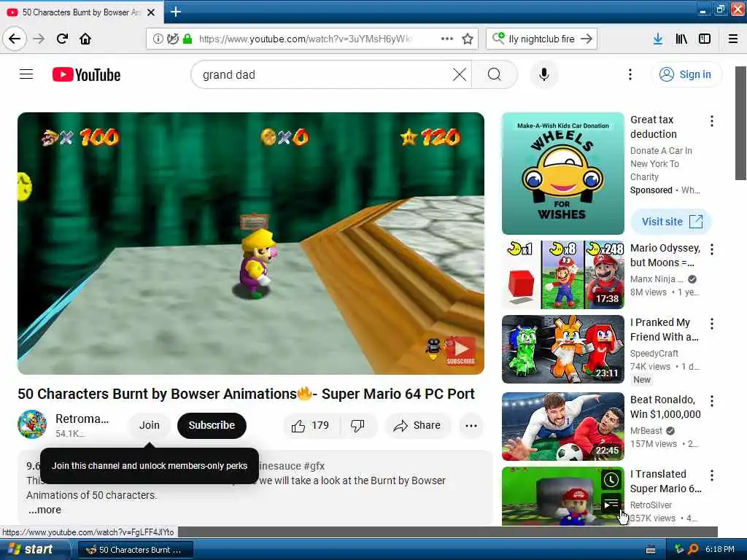Click the green padlock security icon
This screenshot has height=560, width=747.
pyautogui.click(x=187, y=39)
